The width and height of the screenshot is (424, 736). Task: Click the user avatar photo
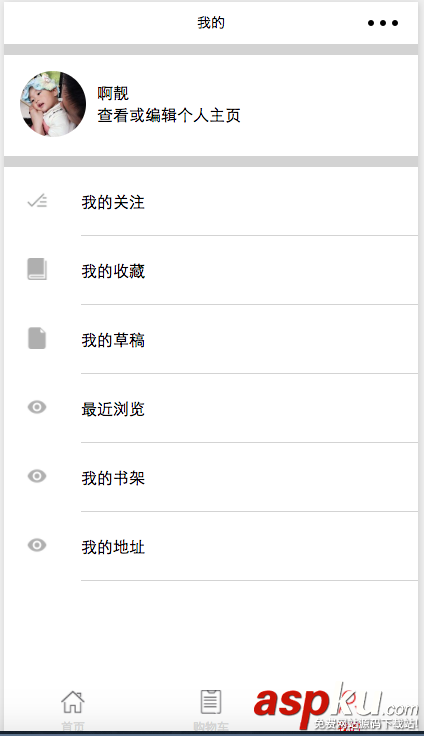(x=53, y=104)
